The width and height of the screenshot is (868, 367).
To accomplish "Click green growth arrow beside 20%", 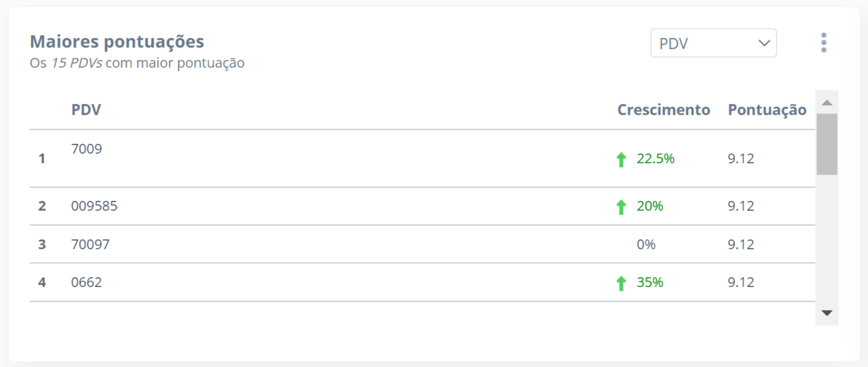I will click(621, 207).
